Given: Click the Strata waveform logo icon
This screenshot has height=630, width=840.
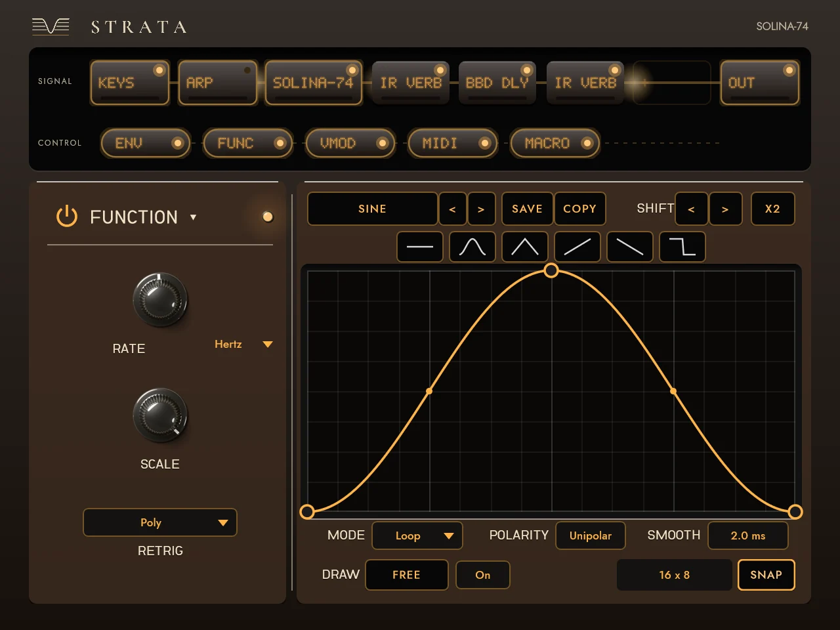Looking at the screenshot, I should [51, 26].
